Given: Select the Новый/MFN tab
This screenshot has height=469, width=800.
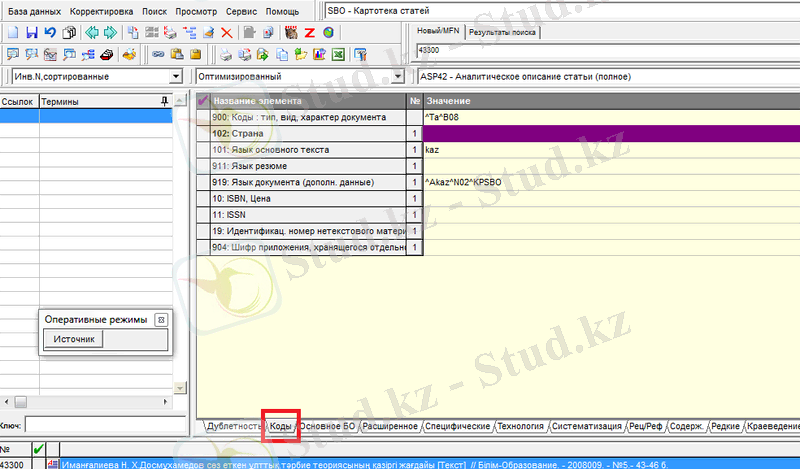Looking at the screenshot, I should [438, 31].
